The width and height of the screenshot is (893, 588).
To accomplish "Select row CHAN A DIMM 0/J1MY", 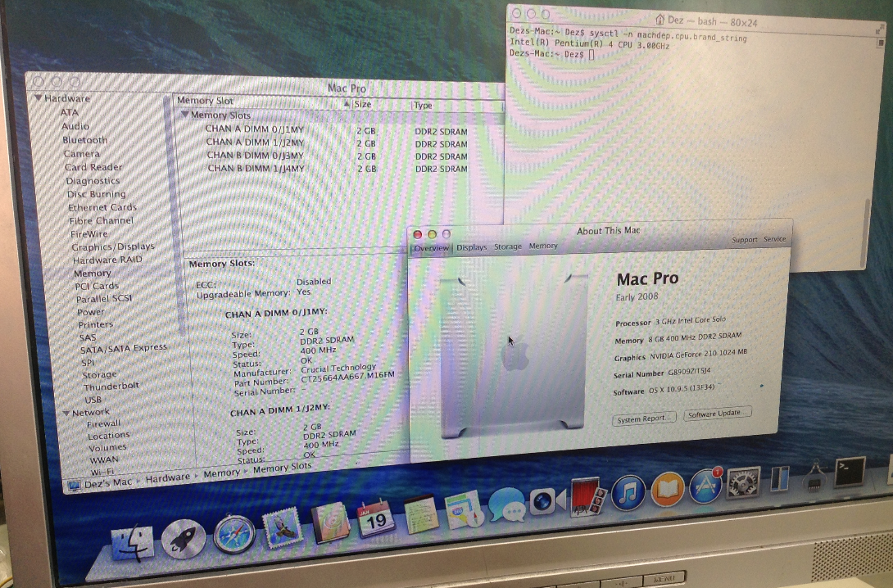I will (339, 130).
